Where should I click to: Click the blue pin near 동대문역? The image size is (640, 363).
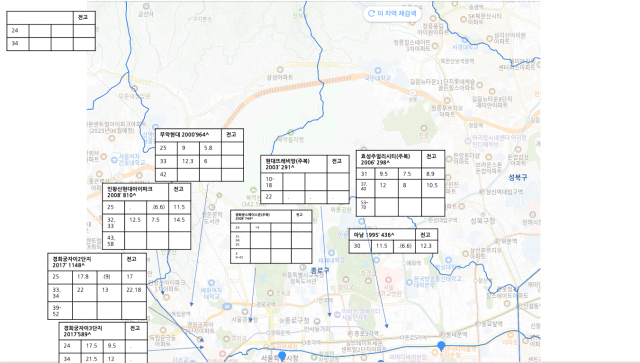[441, 346]
